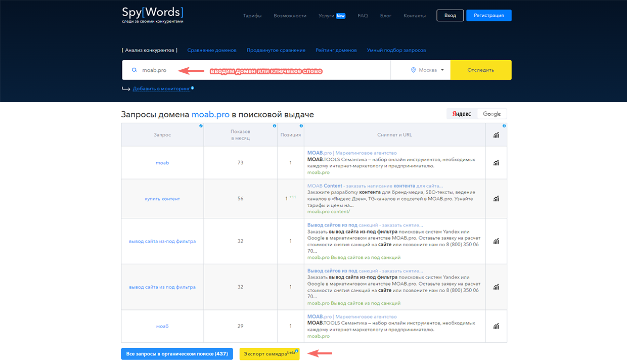The width and height of the screenshot is (627, 364).
Task: Select Продвинутое сравнение tab
Action: (x=276, y=50)
